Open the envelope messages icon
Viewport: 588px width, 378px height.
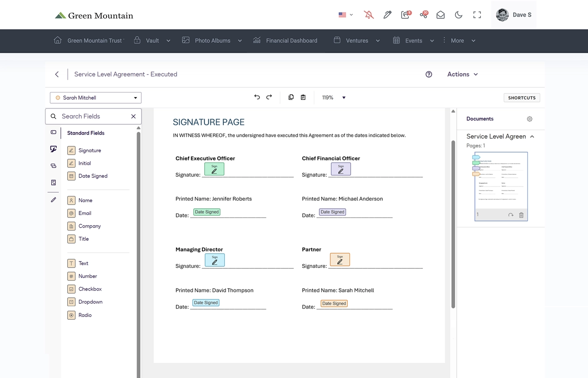tap(441, 15)
